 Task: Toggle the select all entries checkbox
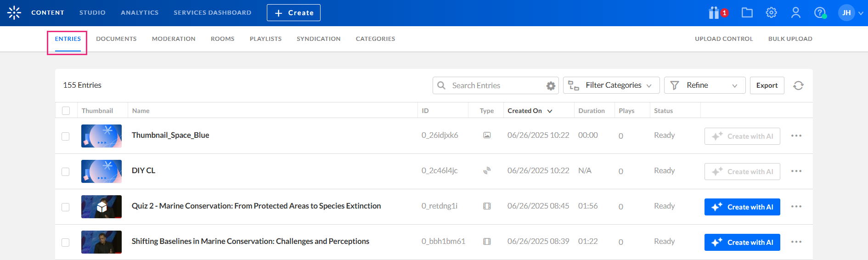click(x=66, y=111)
